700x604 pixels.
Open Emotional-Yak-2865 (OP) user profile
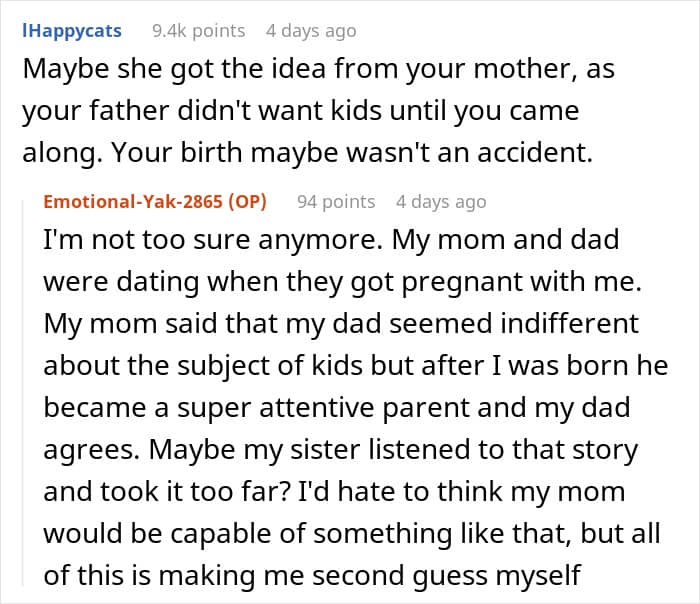[155, 201]
